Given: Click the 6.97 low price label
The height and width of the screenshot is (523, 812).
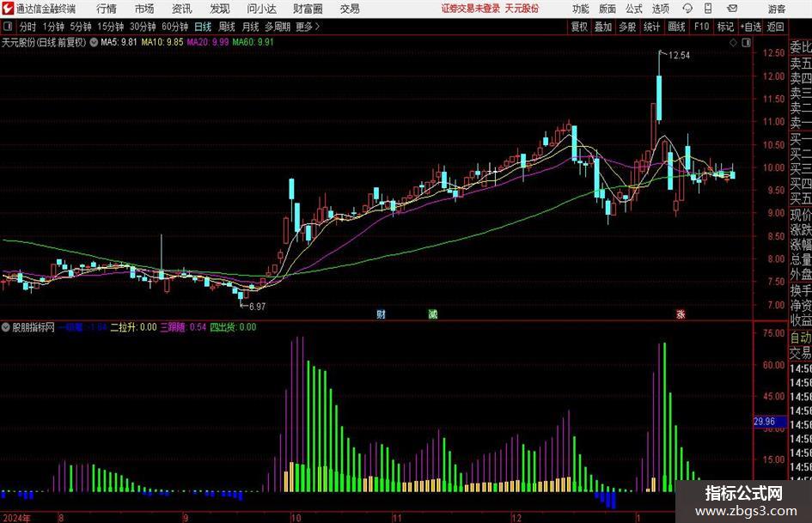Looking at the screenshot, I should point(258,307).
